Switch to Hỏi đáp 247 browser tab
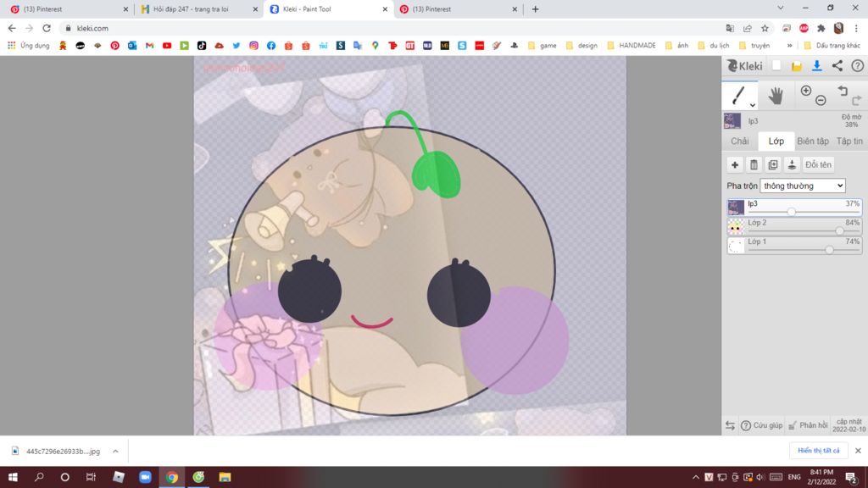Image resolution: width=868 pixels, height=488 pixels. click(198, 9)
